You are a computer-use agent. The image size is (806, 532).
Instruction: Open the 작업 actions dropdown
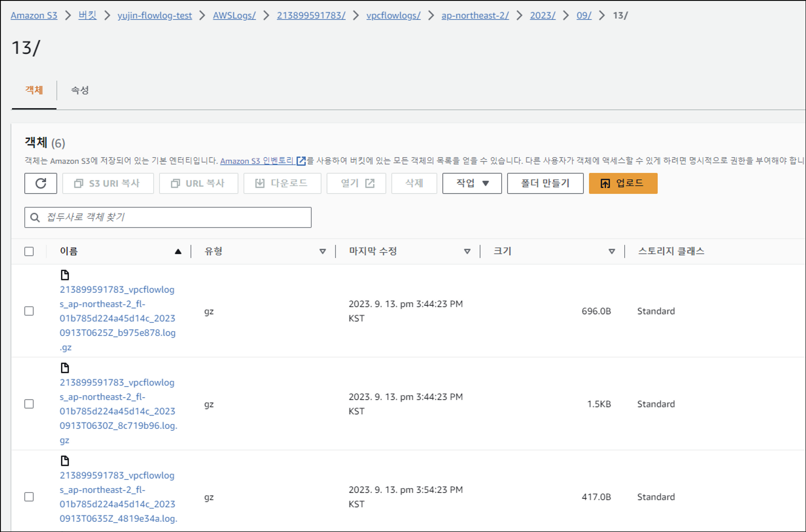point(472,183)
